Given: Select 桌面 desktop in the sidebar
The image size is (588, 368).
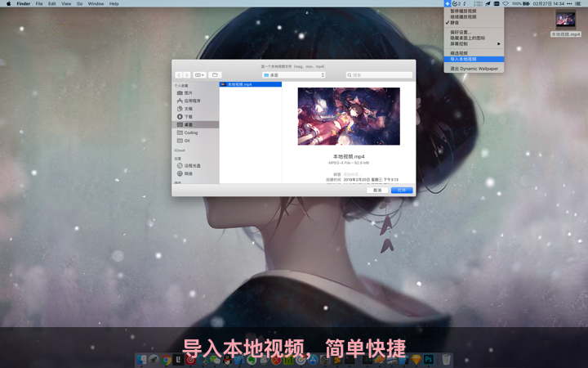Looking at the screenshot, I should coord(195,124).
